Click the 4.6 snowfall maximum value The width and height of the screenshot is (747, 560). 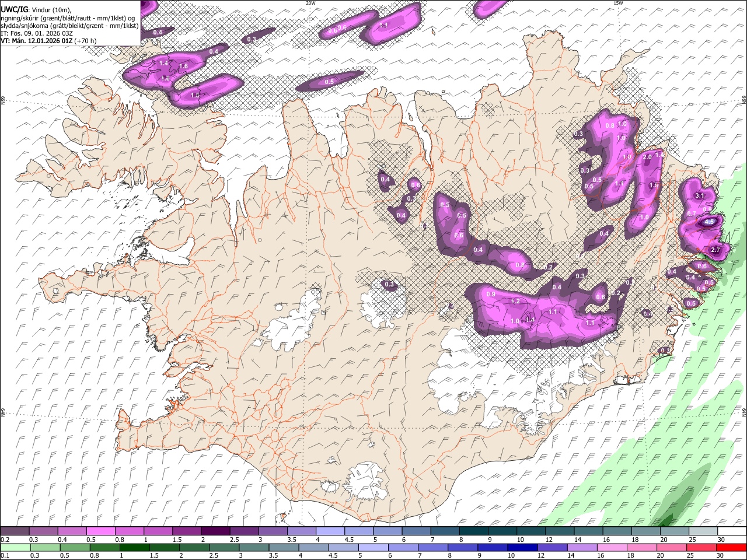[x=709, y=222]
